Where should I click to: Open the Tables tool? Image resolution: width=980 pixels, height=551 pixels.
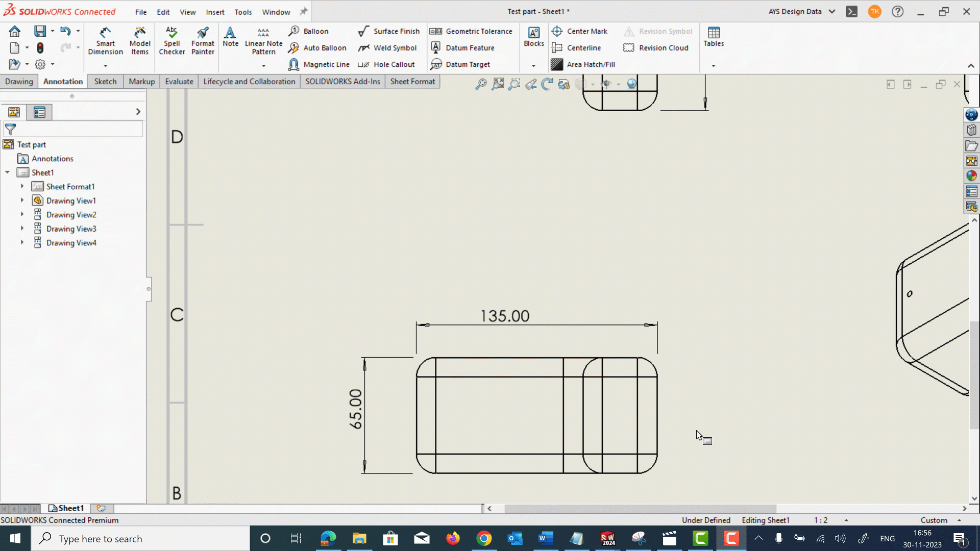[x=714, y=37]
